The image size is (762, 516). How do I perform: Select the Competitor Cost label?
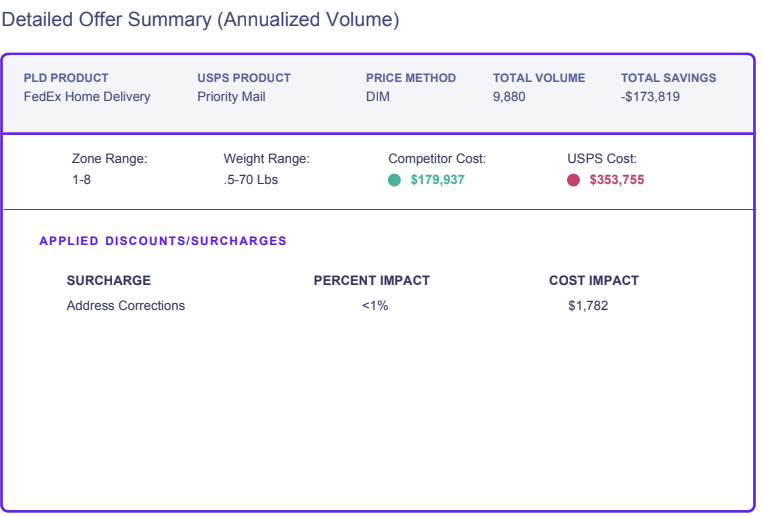coord(437,159)
